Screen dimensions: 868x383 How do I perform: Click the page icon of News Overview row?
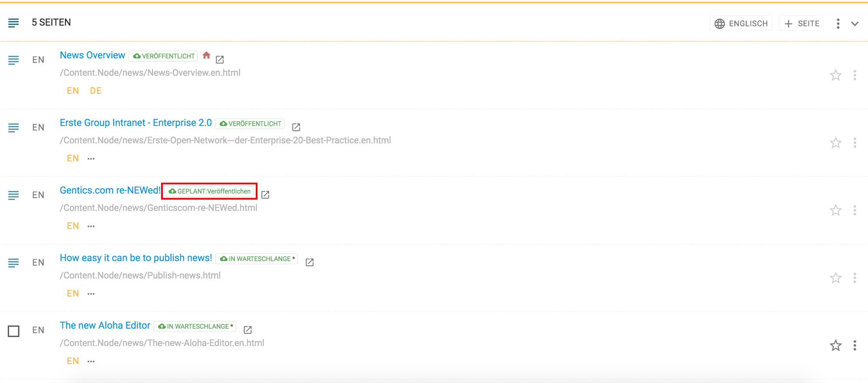pyautogui.click(x=13, y=60)
